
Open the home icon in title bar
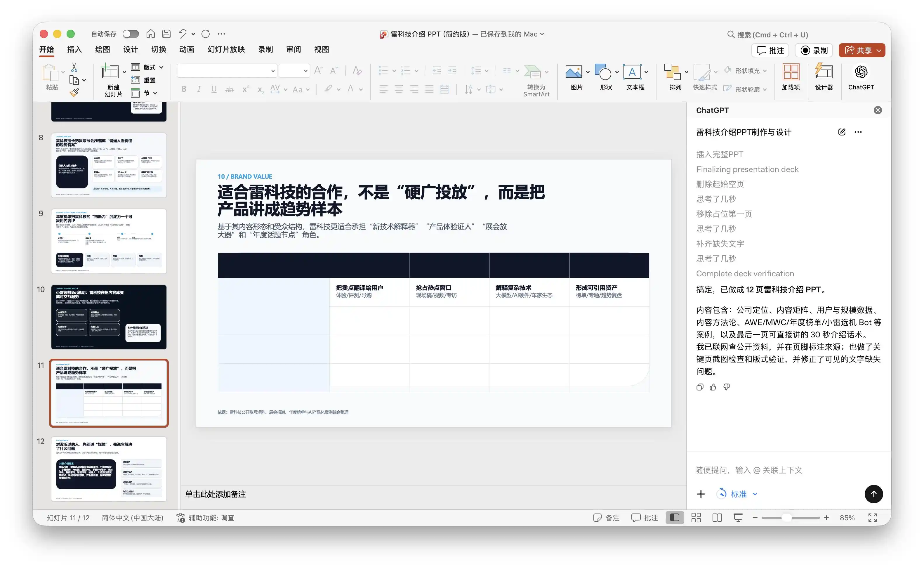(150, 34)
